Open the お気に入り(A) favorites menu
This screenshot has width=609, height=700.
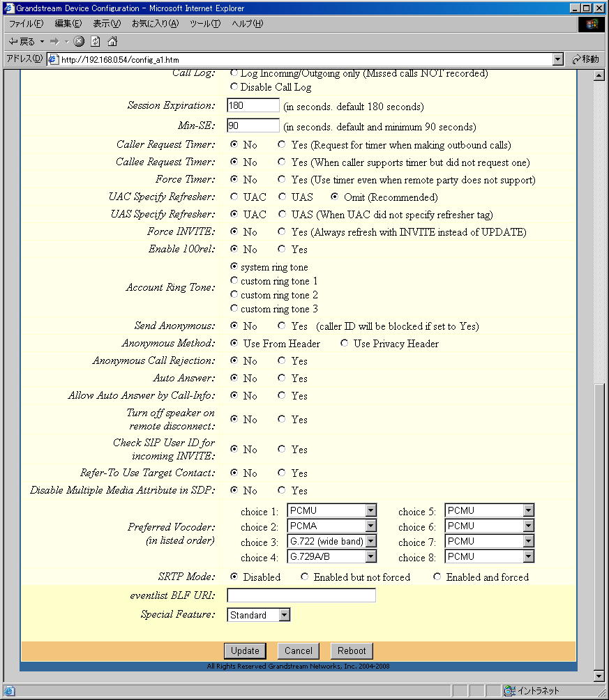pos(155,24)
